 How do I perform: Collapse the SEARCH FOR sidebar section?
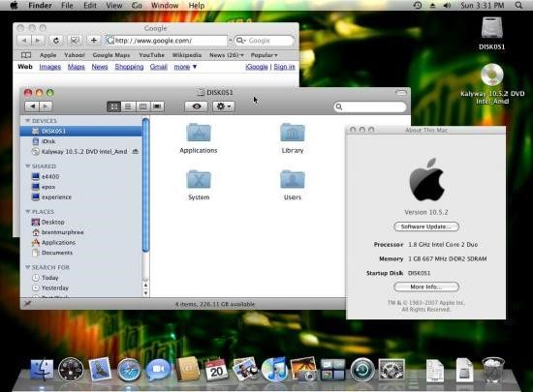27,267
